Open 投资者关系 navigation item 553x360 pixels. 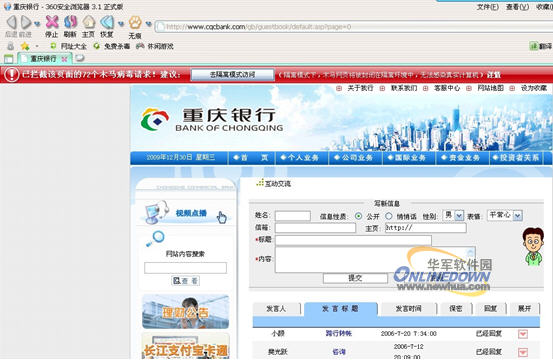click(516, 158)
